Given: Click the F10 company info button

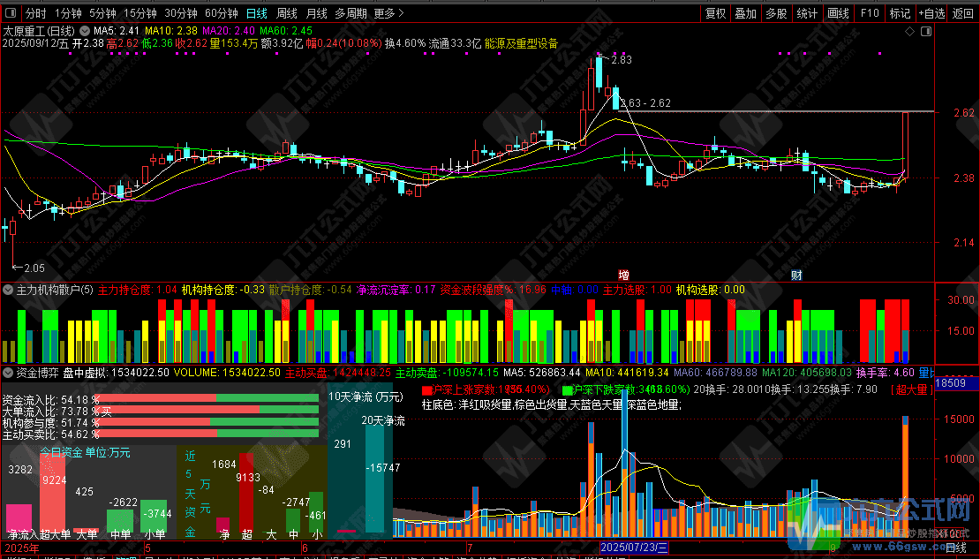Looking at the screenshot, I should [x=870, y=13].
